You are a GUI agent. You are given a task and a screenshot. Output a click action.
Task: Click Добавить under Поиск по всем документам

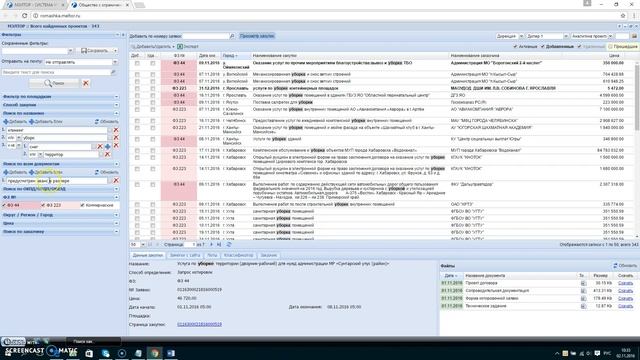[x=15, y=172]
